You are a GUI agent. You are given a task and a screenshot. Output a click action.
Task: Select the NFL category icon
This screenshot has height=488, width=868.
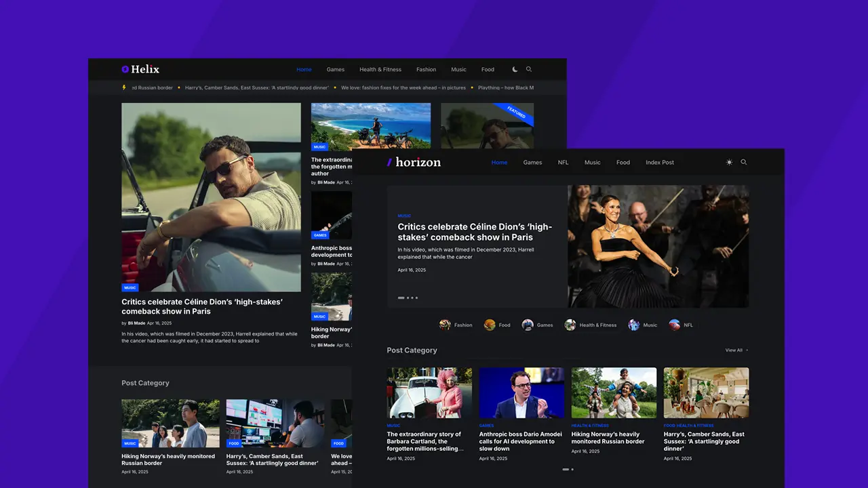click(675, 325)
